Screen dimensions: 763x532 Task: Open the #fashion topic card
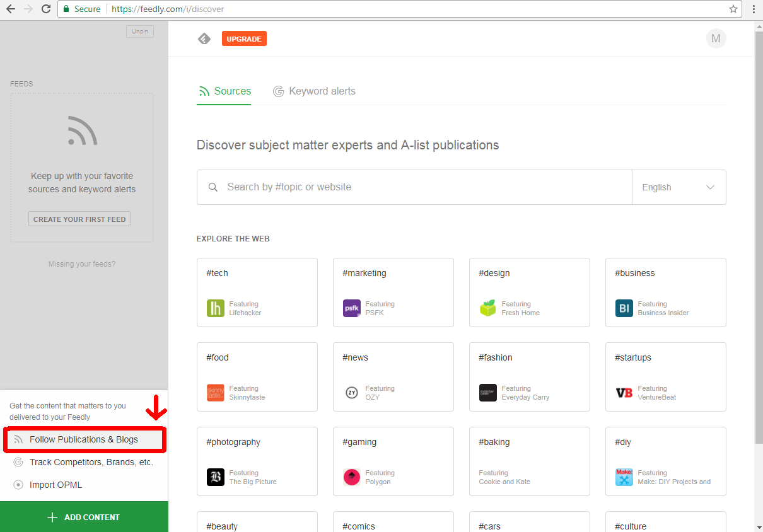coord(530,377)
